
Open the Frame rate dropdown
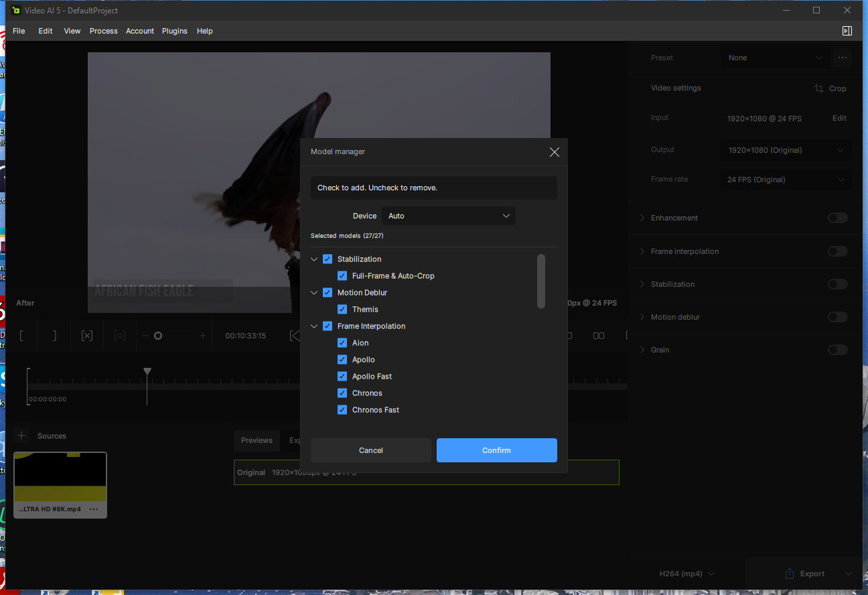(x=787, y=180)
